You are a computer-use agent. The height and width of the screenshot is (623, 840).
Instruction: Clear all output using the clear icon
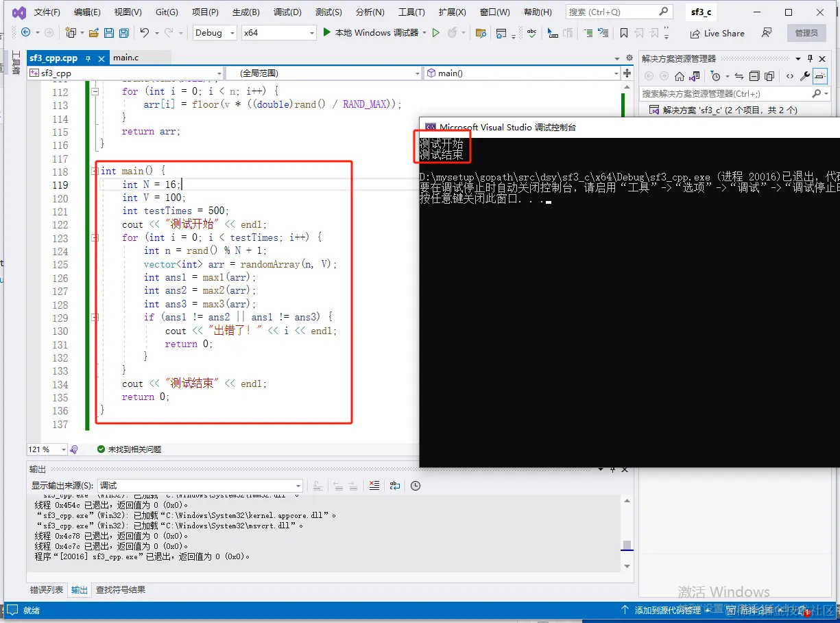374,486
